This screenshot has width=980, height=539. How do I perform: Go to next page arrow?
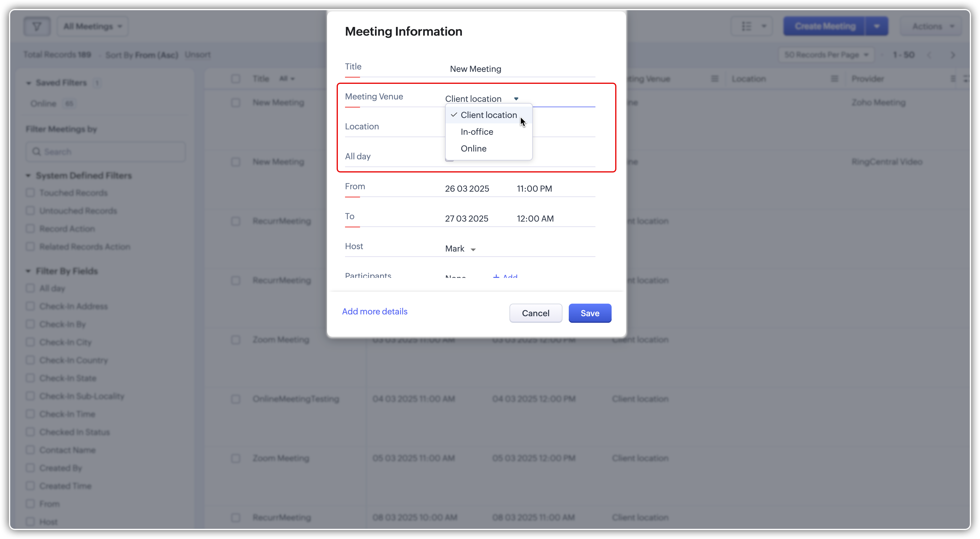[953, 55]
